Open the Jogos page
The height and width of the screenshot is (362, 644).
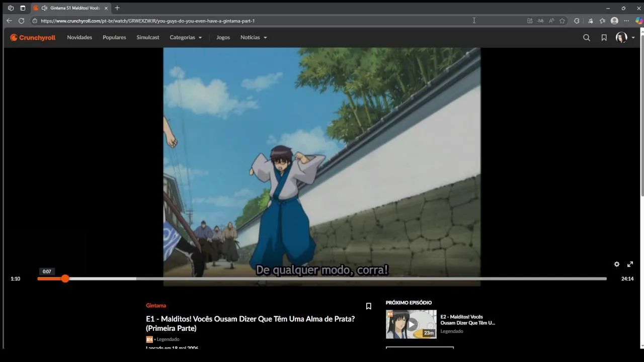(223, 37)
